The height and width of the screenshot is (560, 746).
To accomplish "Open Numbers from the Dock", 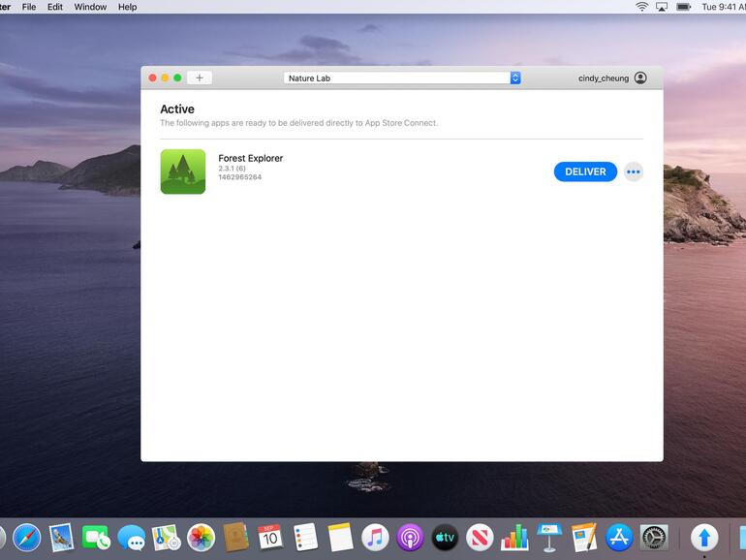I will coord(514,538).
